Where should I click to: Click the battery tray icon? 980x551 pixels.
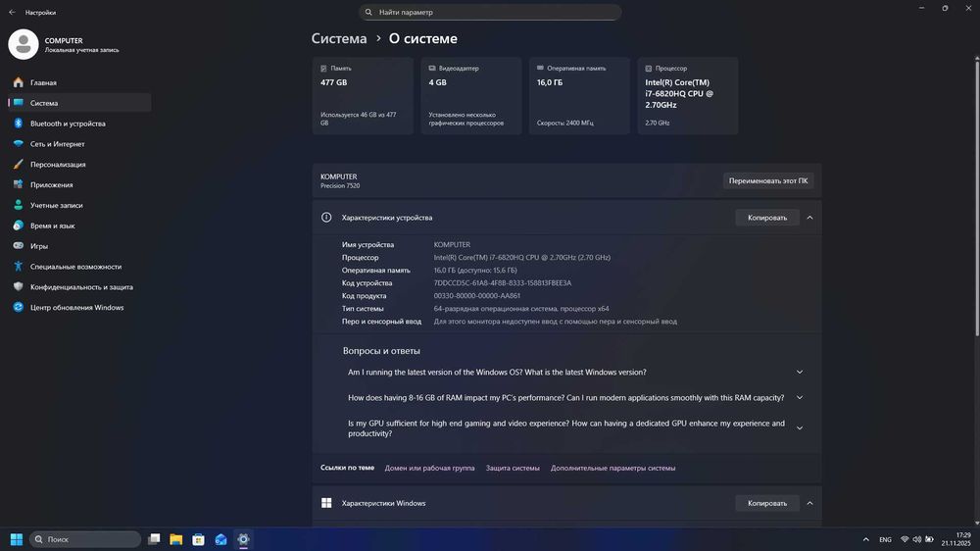[x=929, y=539]
